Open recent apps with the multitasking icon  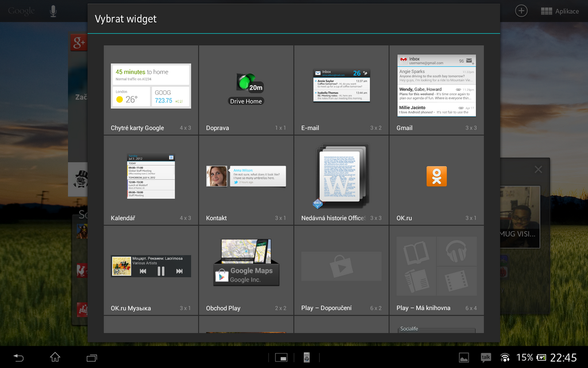coord(91,357)
